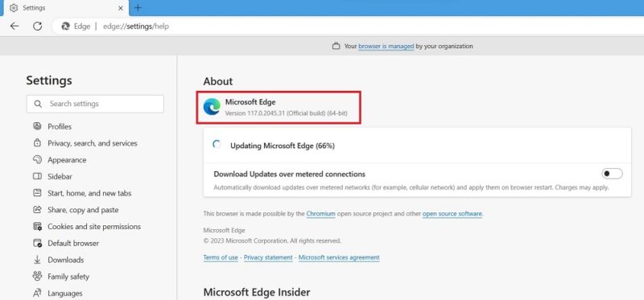
Task: Open the Languages icon in sidebar
Action: (37, 293)
